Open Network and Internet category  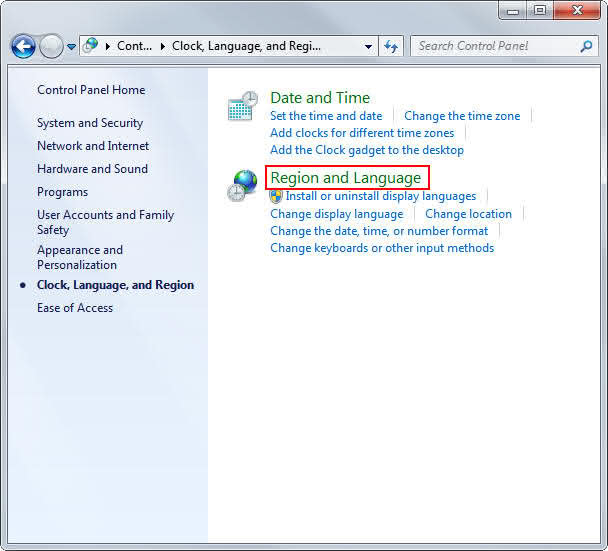[93, 146]
